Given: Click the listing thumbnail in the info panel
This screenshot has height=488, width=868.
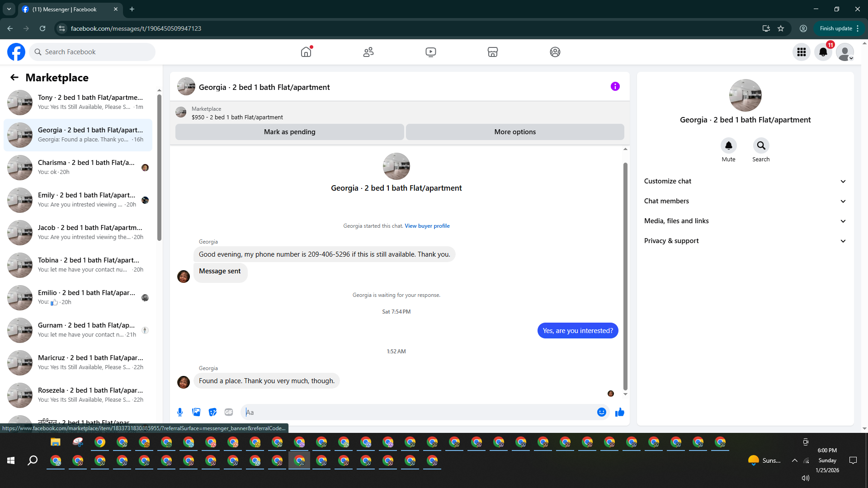Looking at the screenshot, I should pos(745,95).
